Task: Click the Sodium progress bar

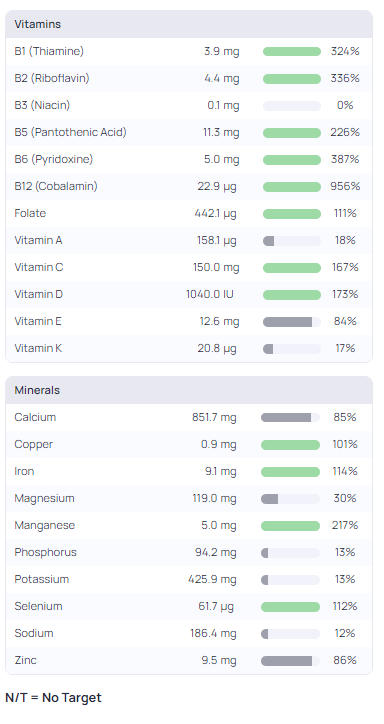Action: click(x=290, y=634)
